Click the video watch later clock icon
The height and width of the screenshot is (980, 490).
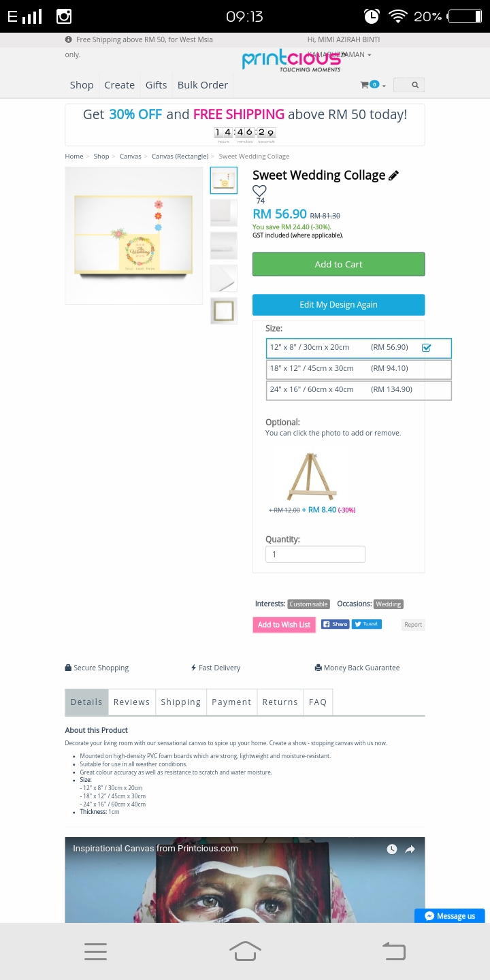click(x=392, y=849)
